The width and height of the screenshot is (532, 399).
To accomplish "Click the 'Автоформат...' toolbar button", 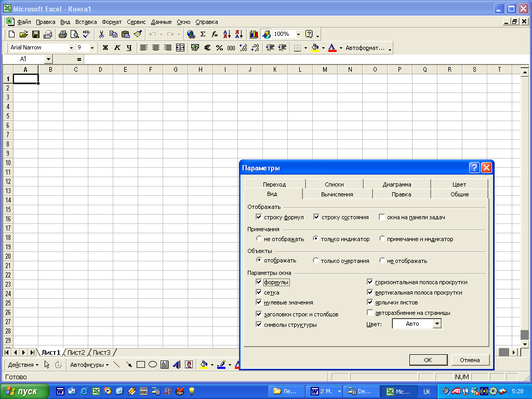I will pyautogui.click(x=365, y=48).
